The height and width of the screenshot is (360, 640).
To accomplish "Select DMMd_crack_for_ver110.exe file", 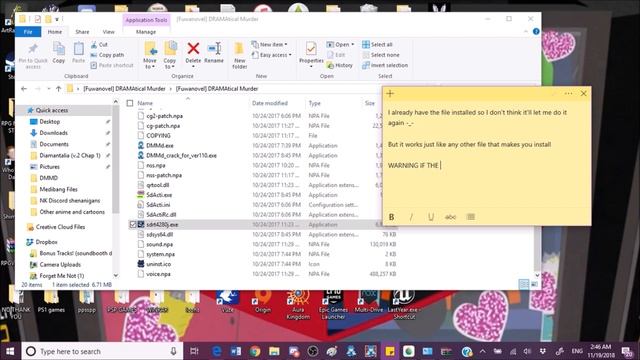I will point(181,156).
